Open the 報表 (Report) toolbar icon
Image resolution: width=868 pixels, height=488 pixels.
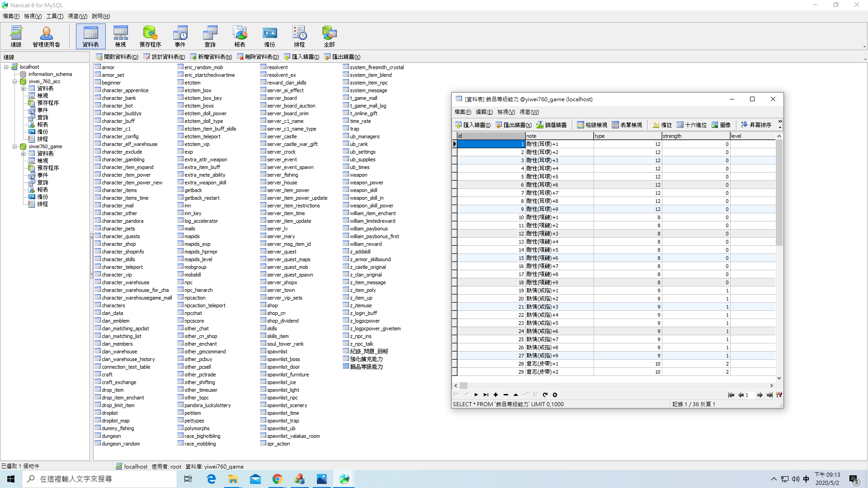tap(240, 37)
